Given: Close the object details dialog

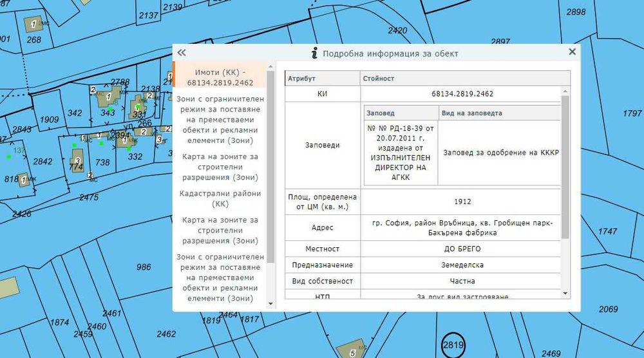Looking at the screenshot, I should pyautogui.click(x=572, y=52).
